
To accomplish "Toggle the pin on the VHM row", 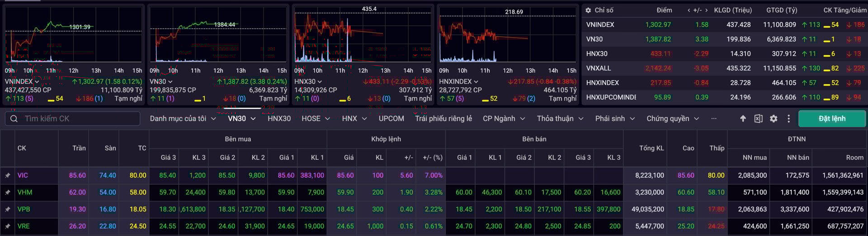I will [8, 193].
